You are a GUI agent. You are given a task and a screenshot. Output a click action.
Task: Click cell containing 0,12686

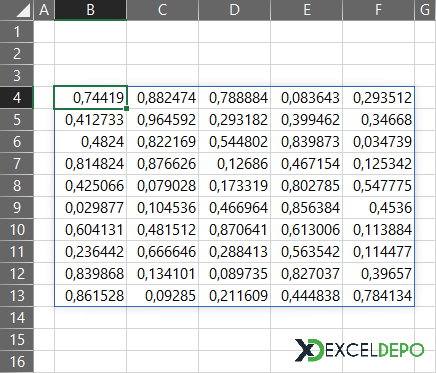coord(234,164)
